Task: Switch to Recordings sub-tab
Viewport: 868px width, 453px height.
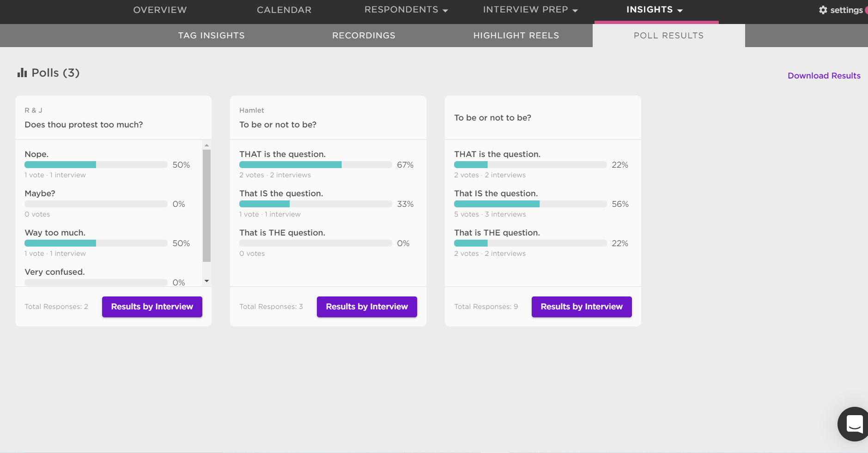Action: click(x=364, y=36)
